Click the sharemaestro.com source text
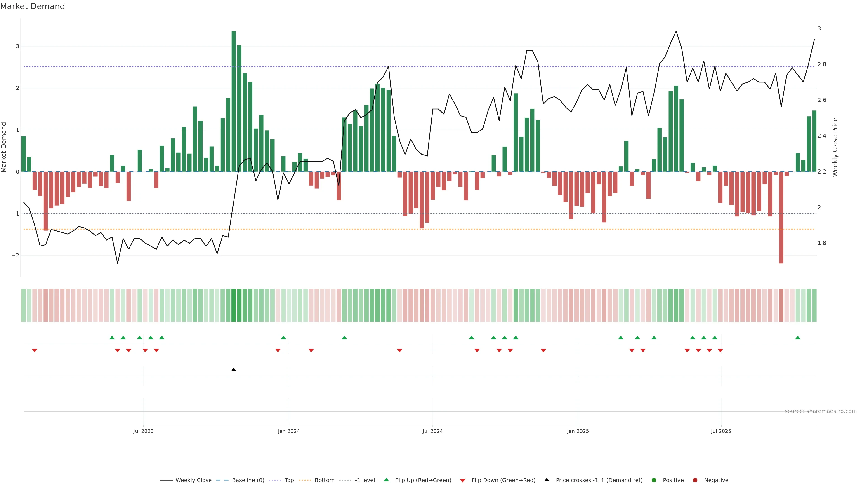Screen dimensions: 868x488 click(x=821, y=411)
